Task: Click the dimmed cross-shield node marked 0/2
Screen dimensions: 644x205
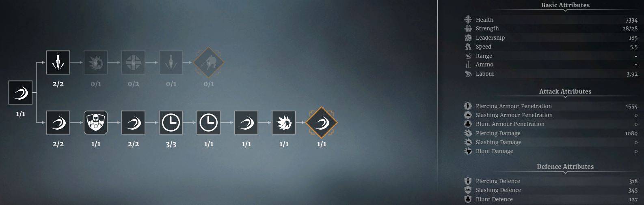Action: coord(133,62)
